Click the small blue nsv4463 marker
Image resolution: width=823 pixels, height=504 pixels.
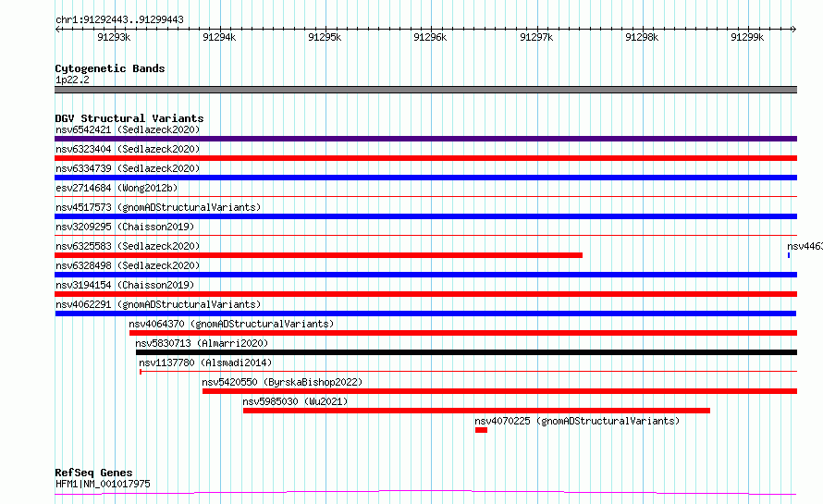pyautogui.click(x=789, y=255)
